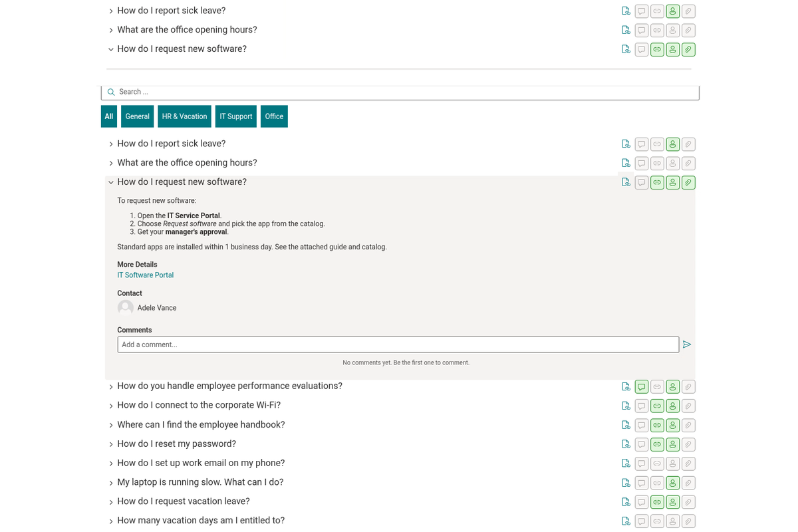Click contact icon for slow laptop question
The width and height of the screenshot is (798, 532).
click(673, 483)
